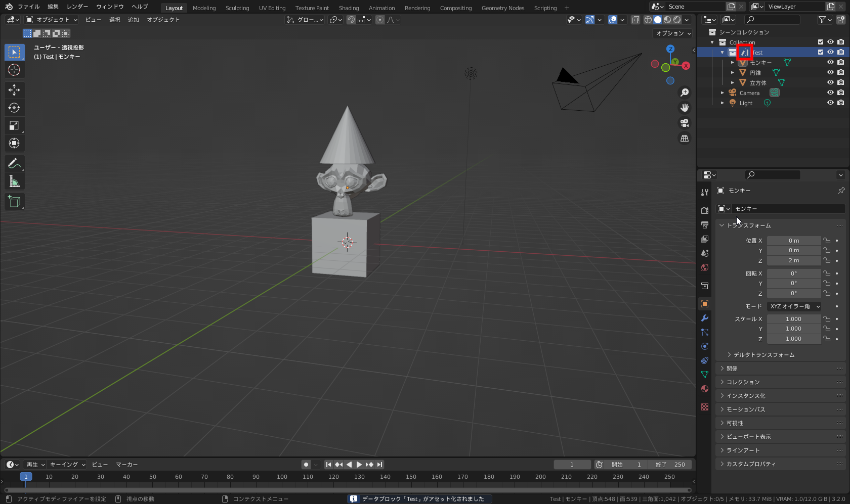Open the Scene properties tab
Screen dimensions: 850x504
tap(705, 253)
